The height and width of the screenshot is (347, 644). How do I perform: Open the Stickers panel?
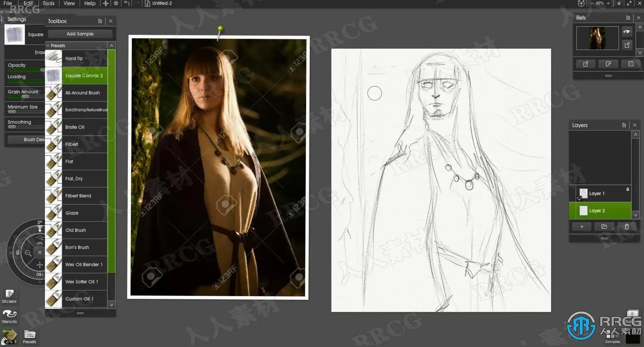pyautogui.click(x=9, y=297)
